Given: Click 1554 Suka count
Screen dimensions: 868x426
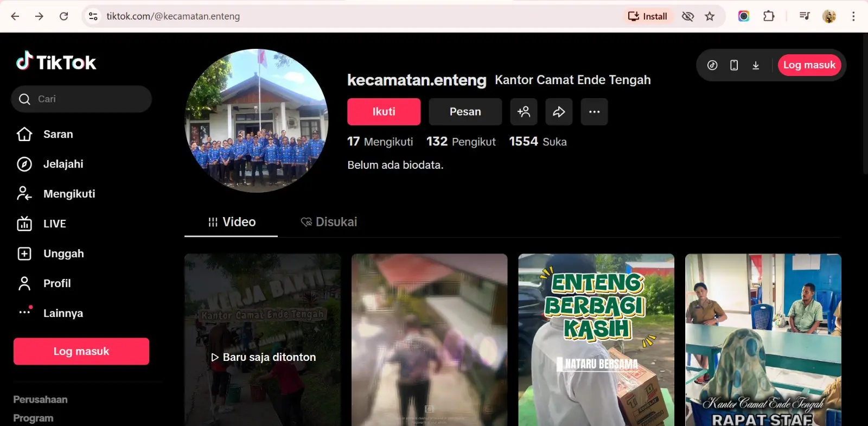Looking at the screenshot, I should coord(538,142).
